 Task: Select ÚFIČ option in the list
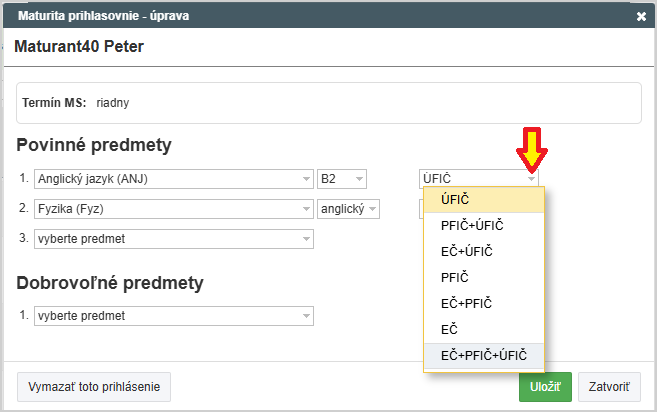(484, 200)
